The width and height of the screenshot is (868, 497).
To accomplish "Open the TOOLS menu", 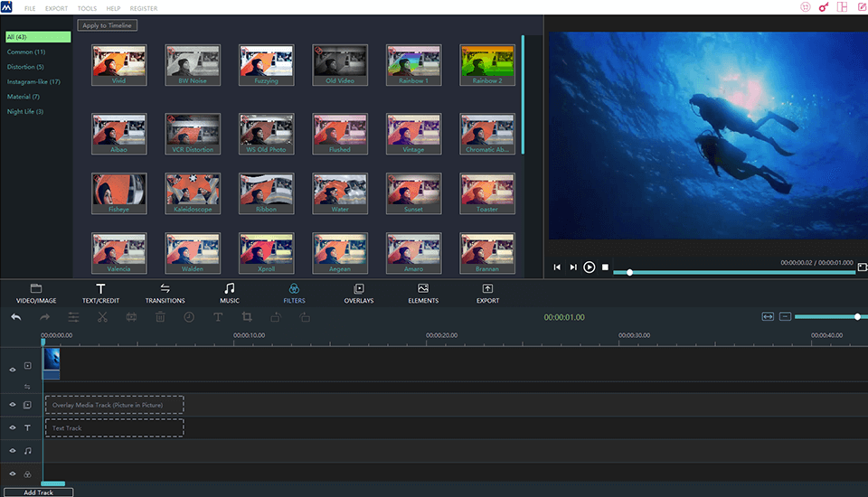I will pyautogui.click(x=87, y=8).
